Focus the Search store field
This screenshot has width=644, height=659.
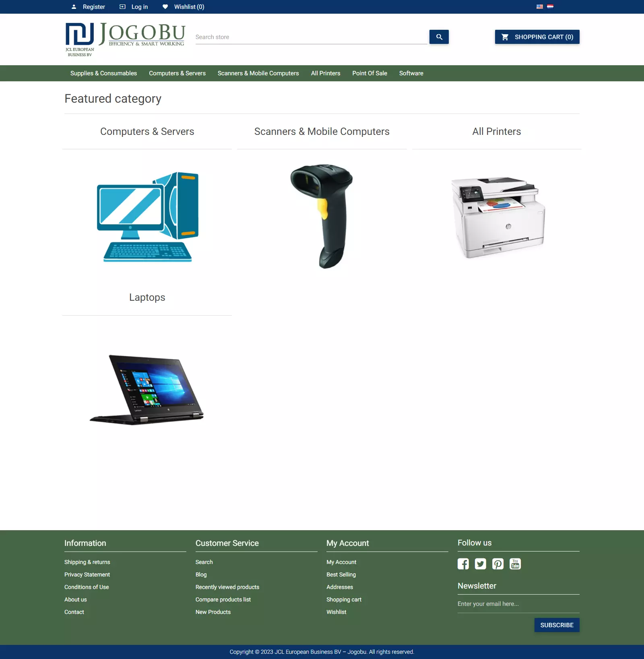pyautogui.click(x=311, y=37)
